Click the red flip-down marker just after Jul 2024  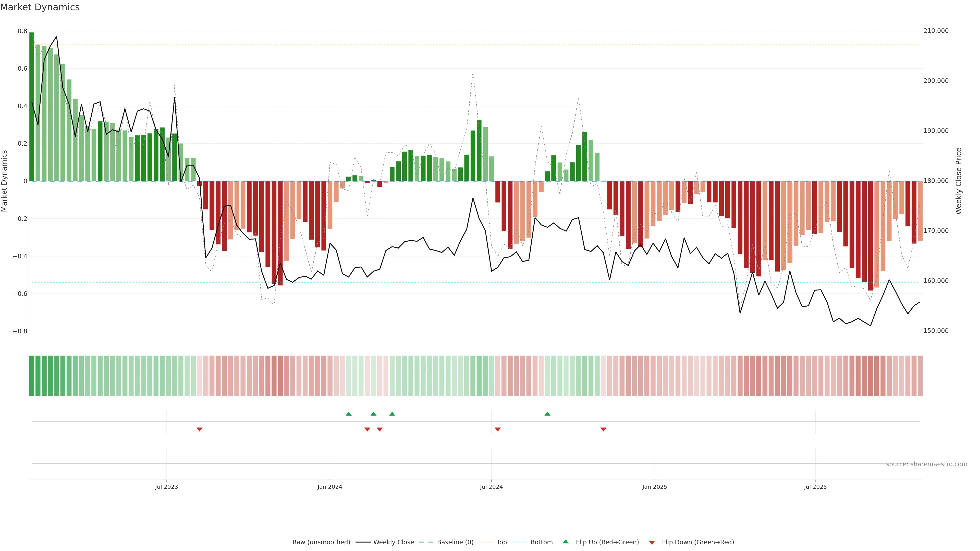(x=498, y=429)
